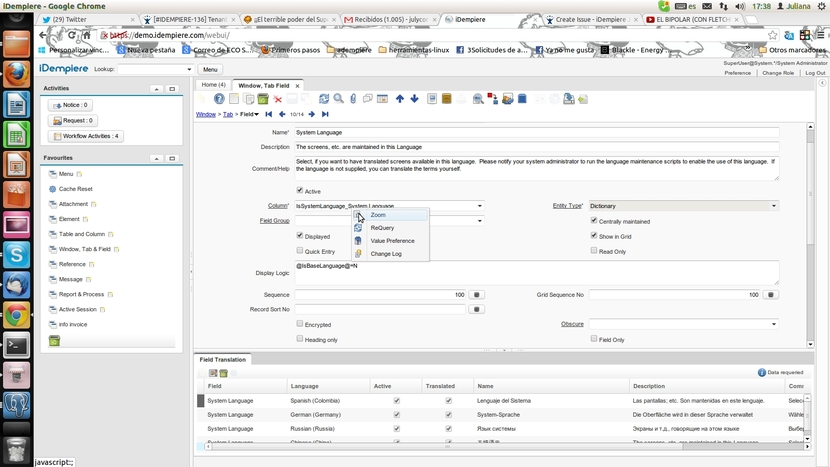830x467 pixels.
Task: Uncheck the Active checkbox
Action: point(300,190)
